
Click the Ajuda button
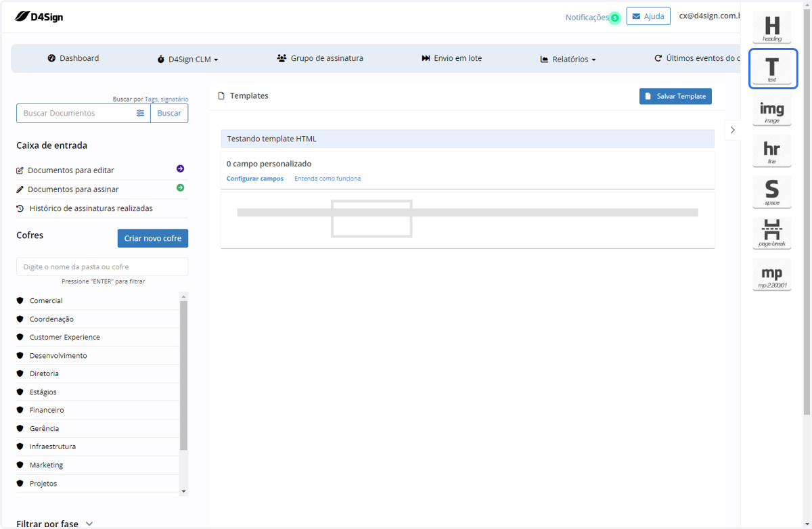coord(648,16)
